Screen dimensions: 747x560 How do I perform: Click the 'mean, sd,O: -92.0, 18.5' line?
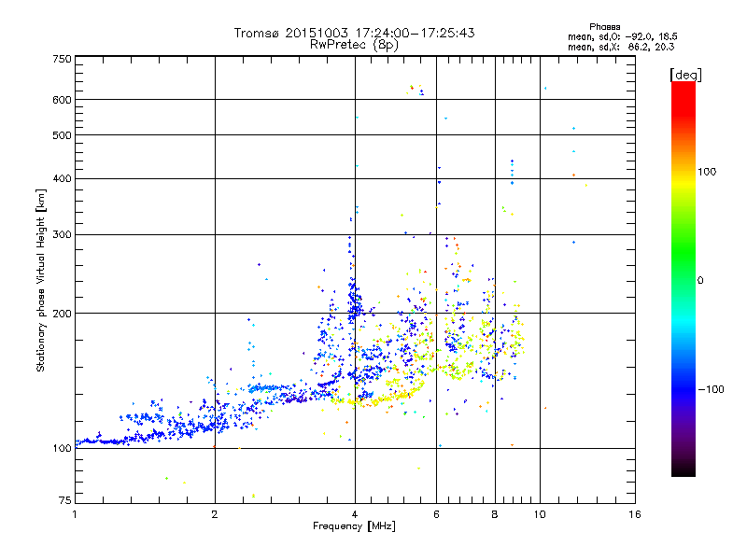tap(622, 36)
